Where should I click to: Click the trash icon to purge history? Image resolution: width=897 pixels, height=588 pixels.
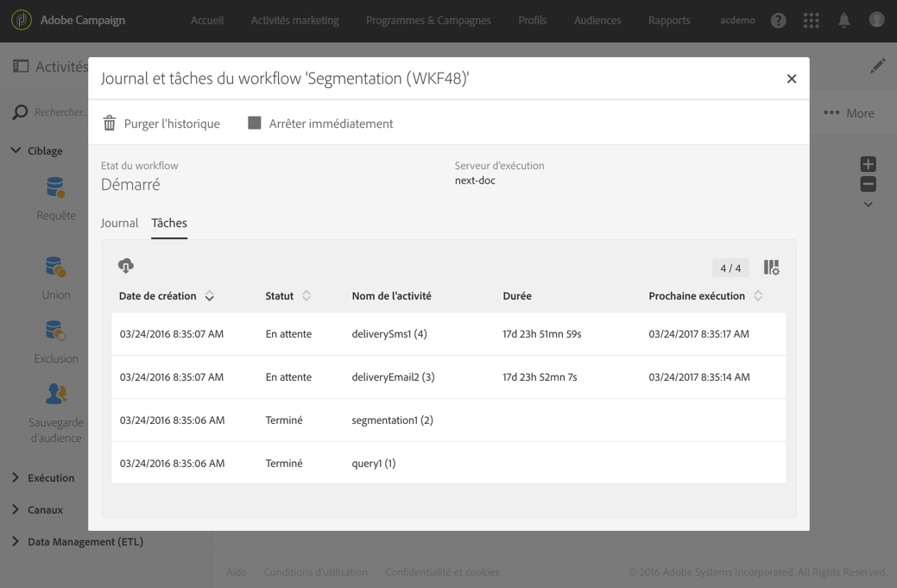110,123
